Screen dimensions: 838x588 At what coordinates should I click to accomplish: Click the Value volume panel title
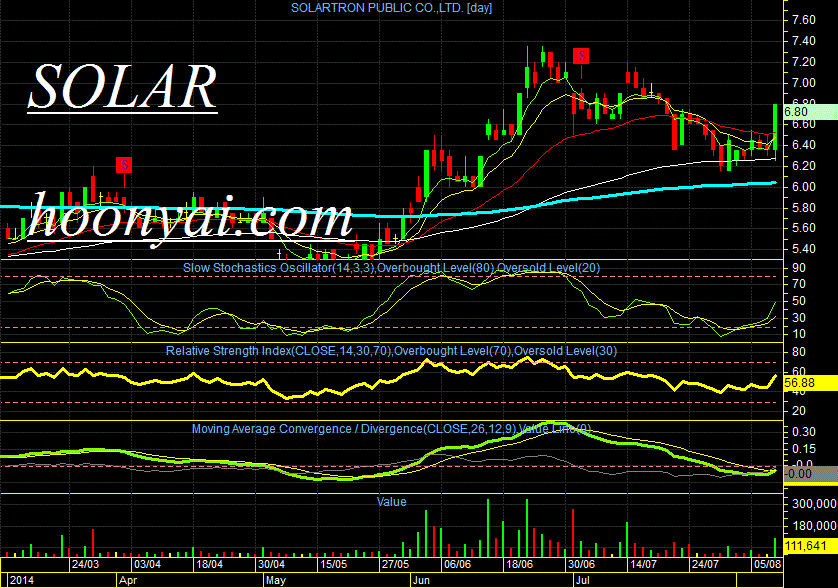(x=391, y=502)
